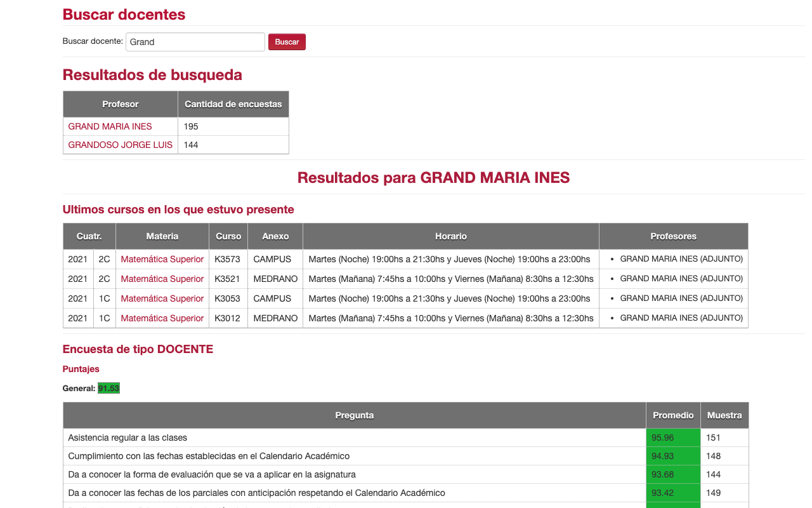Select the Asistencia regular a las clases row

(354, 438)
